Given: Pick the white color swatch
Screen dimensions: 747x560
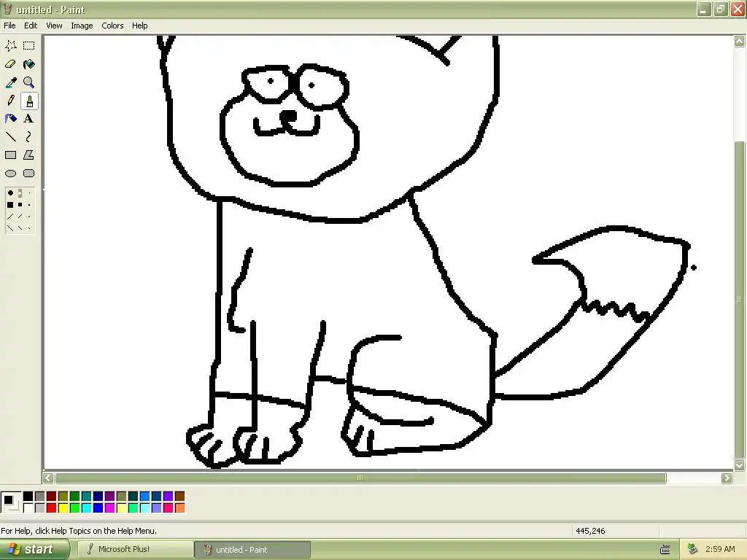Looking at the screenshot, I should pos(28,508).
